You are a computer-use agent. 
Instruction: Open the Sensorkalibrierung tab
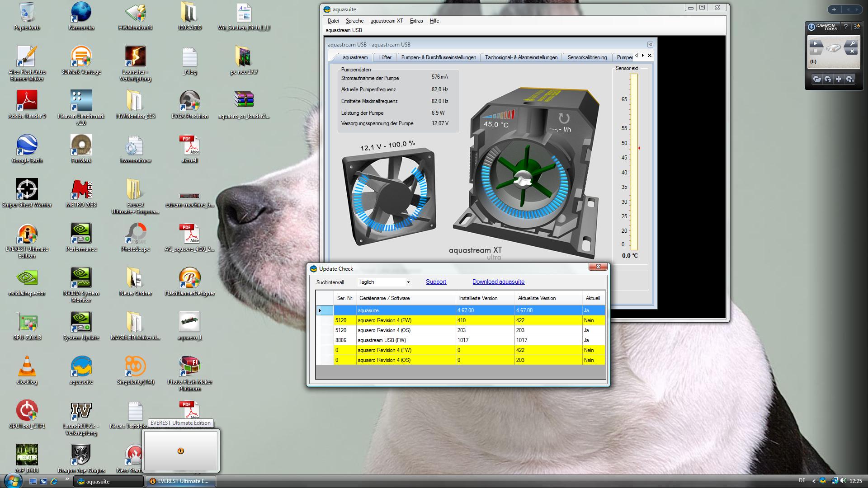[587, 57]
